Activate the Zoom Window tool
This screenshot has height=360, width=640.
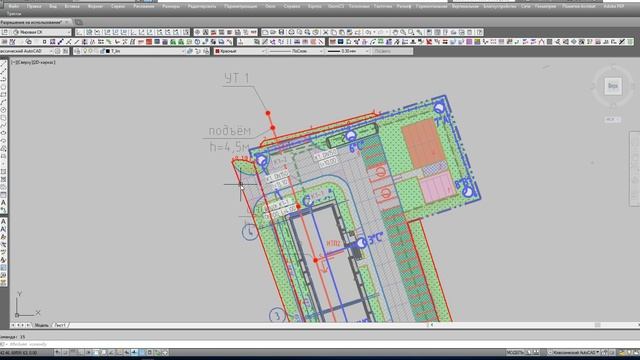click(411, 32)
